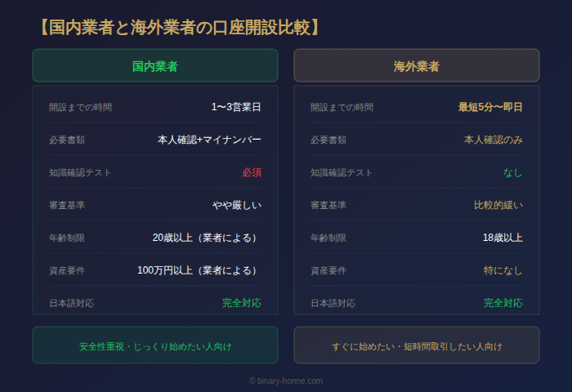Click the green なし value
The width and height of the screenshot is (572, 392).
[x=512, y=172]
